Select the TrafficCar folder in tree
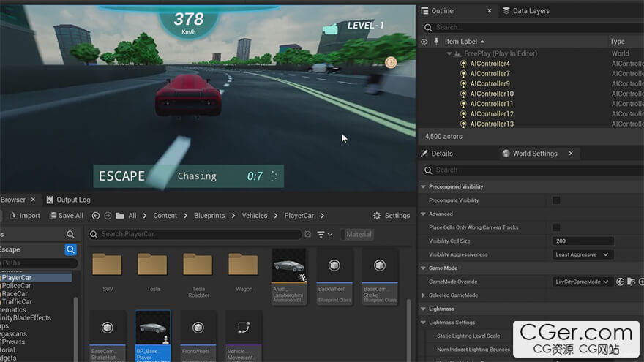Screen dimensions: 644x362 tap(17, 301)
